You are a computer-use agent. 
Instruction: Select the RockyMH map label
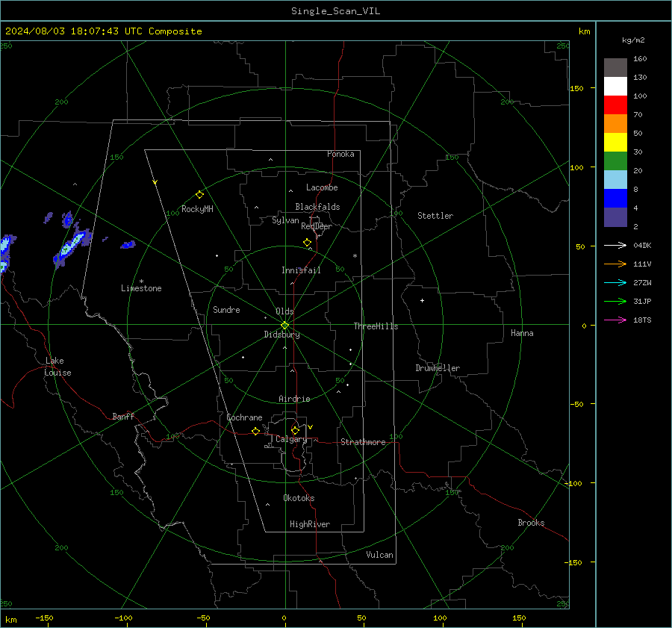point(197,209)
